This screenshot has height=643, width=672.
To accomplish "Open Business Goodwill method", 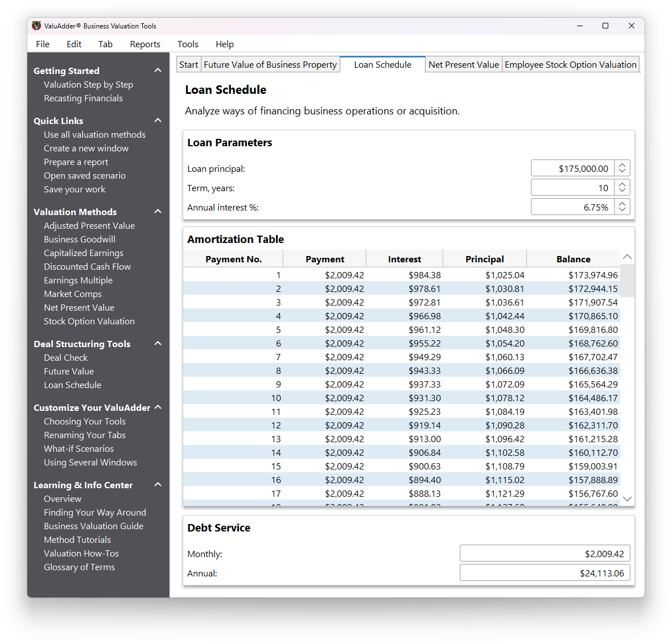I will coord(80,239).
